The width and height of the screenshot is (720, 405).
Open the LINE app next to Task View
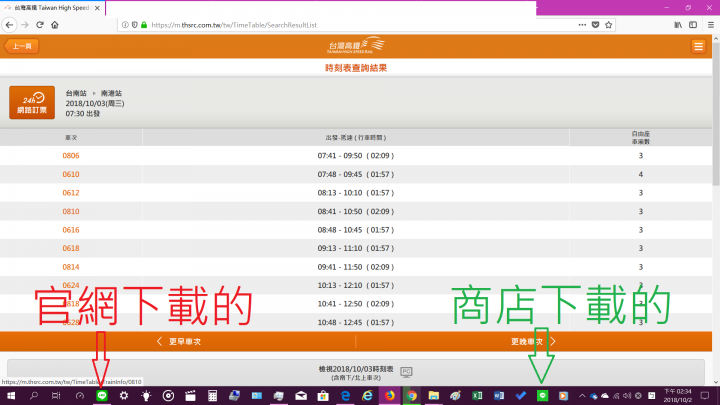pyautogui.click(x=102, y=396)
